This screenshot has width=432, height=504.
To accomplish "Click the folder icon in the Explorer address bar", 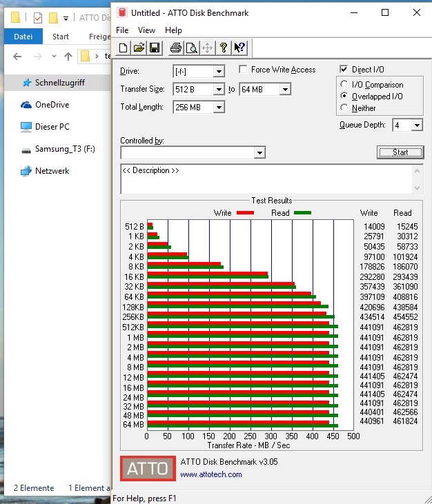I will (x=86, y=57).
